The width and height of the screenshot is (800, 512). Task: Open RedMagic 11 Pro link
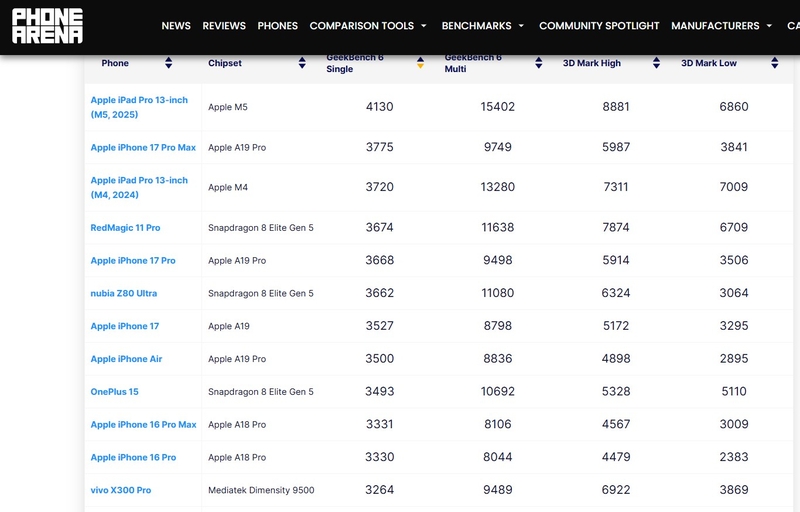(125, 227)
